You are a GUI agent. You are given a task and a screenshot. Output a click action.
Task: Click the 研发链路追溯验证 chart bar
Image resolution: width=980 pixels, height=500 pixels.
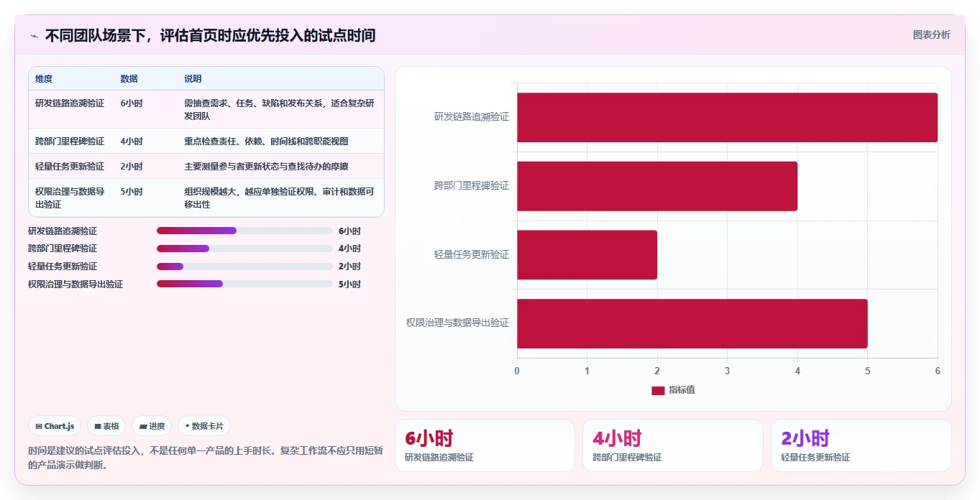(x=727, y=117)
